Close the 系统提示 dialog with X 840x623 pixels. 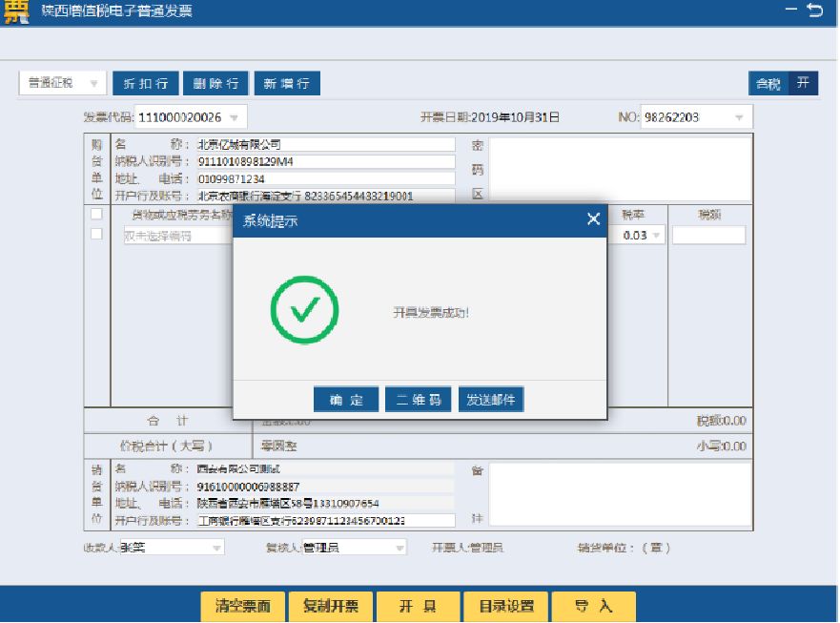click(593, 218)
